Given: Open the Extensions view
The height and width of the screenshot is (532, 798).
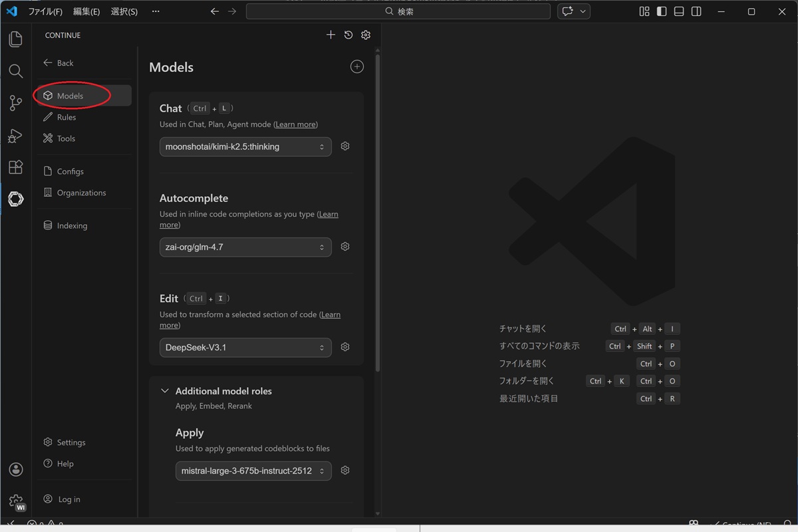Looking at the screenshot, I should coord(15,167).
